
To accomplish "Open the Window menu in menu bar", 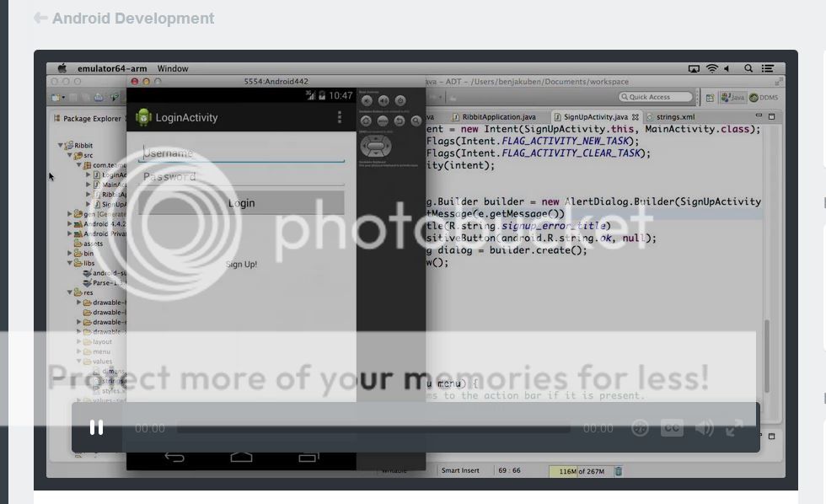I will pyautogui.click(x=173, y=68).
